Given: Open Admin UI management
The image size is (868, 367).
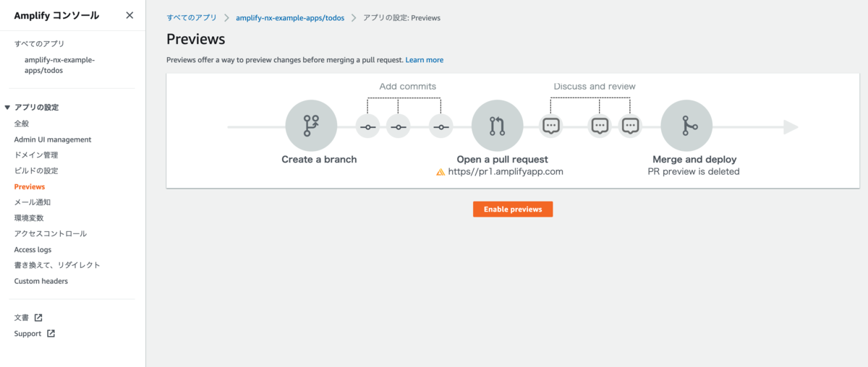Looking at the screenshot, I should (53, 139).
